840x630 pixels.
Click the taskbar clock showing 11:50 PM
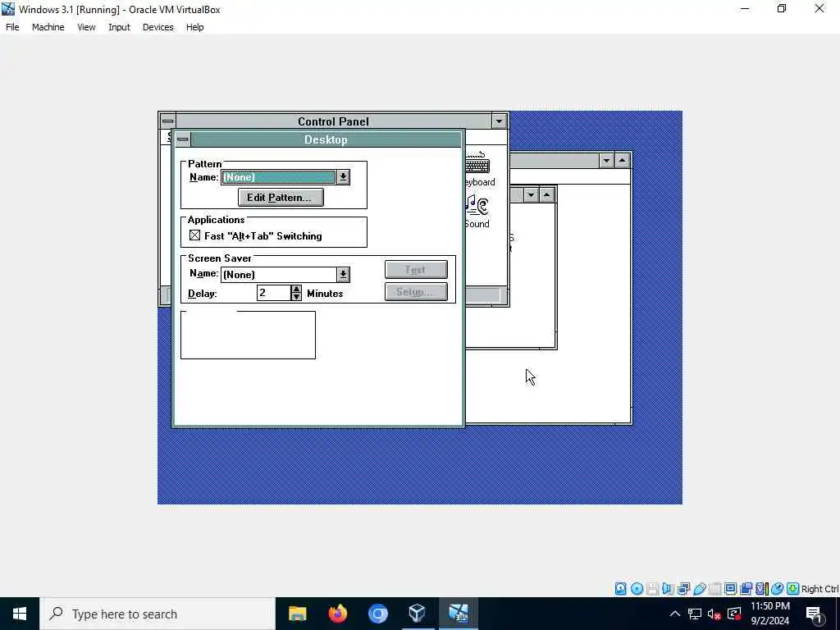[769, 614]
